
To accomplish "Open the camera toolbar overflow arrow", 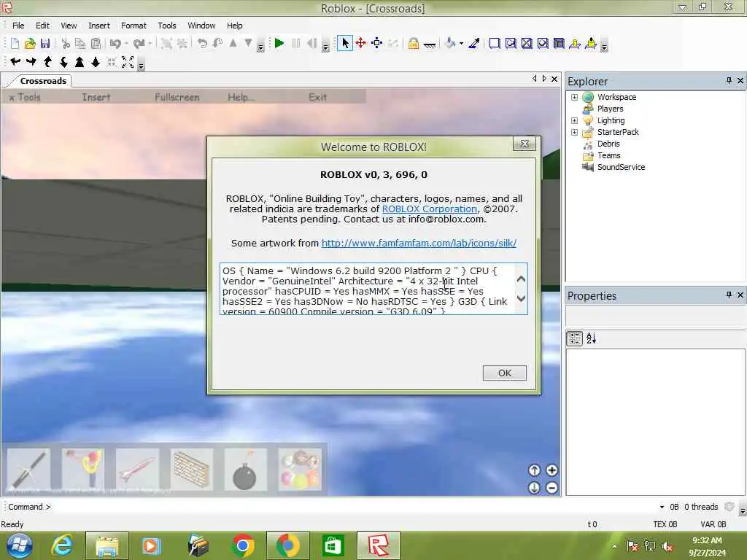I will pyautogui.click(x=141, y=65).
